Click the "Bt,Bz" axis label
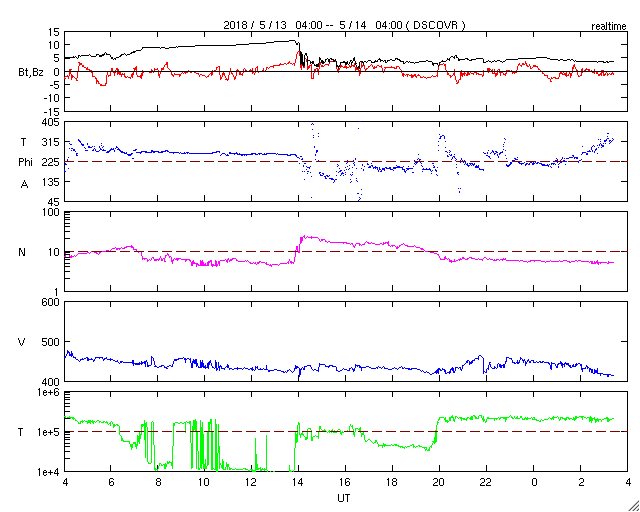Screen dimensions: 640x512 coord(30,72)
